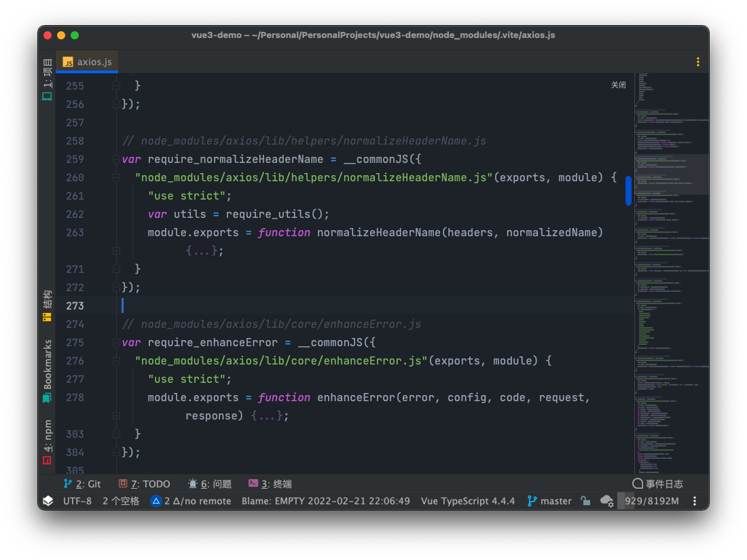This screenshot has width=747, height=560.
Task: Click the cloud sync settings icon
Action: click(x=606, y=501)
